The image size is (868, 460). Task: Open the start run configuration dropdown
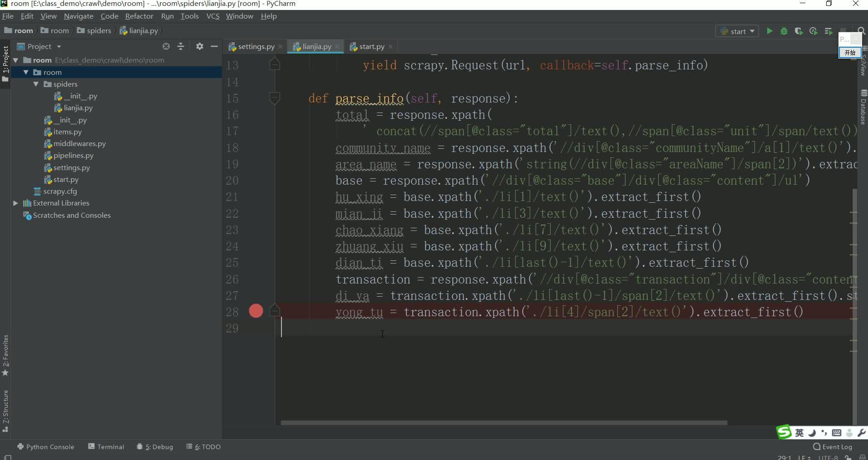click(737, 31)
